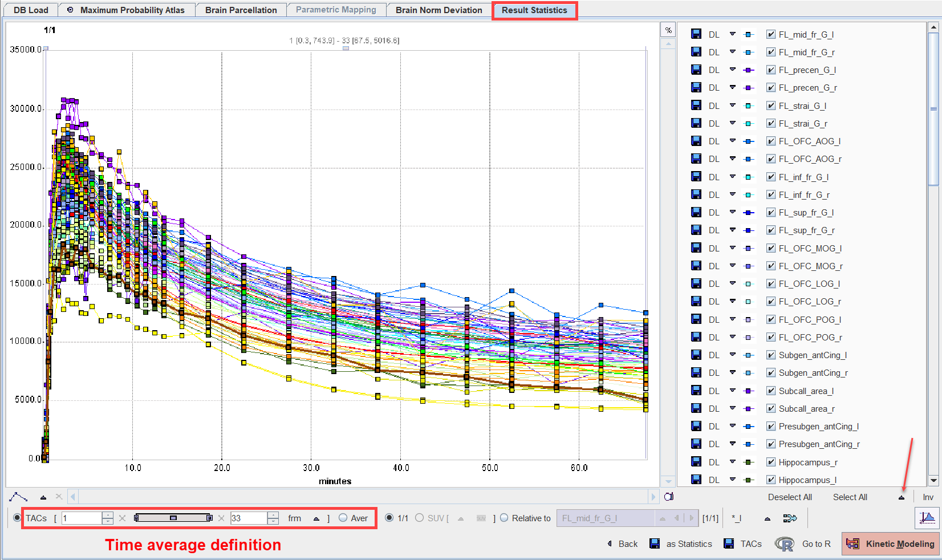
Task: Select the Aver radio button
Action: coord(343,518)
